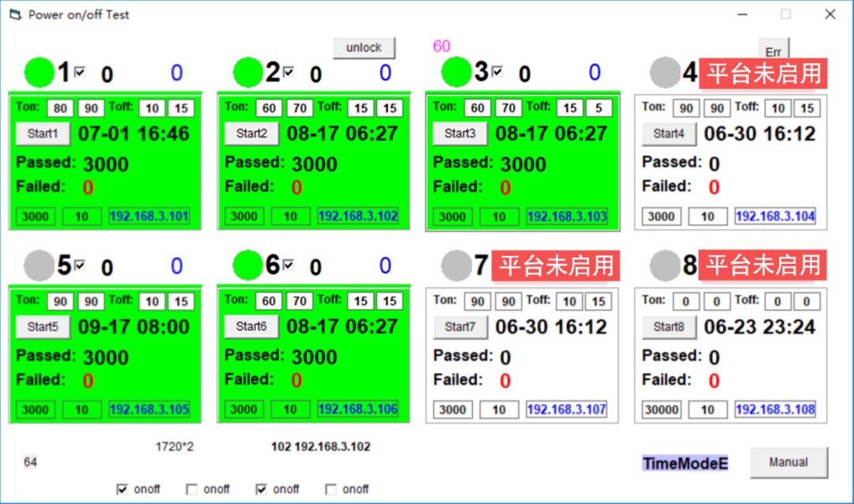The image size is (854, 504).
Task: Click the green status circle for platform 6
Action: [248, 265]
